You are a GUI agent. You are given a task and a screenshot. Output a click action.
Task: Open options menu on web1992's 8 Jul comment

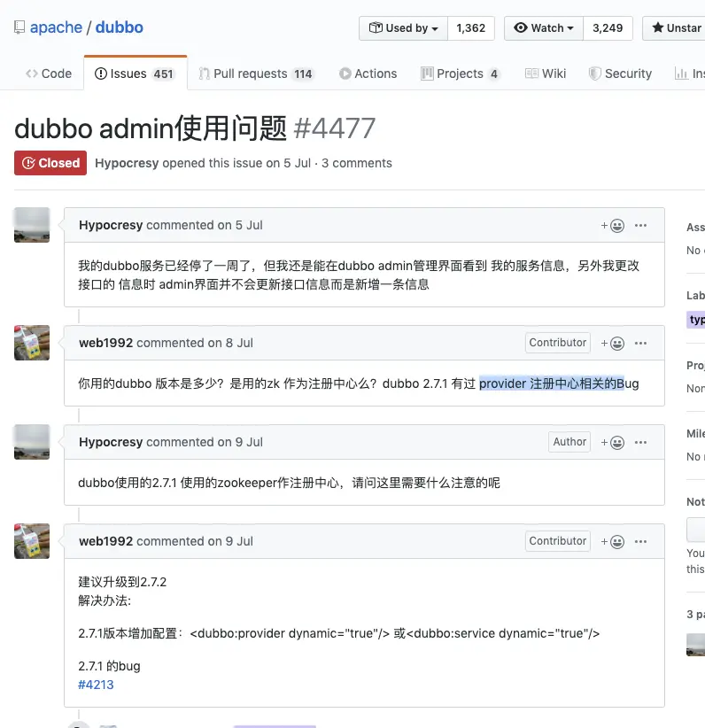640,344
